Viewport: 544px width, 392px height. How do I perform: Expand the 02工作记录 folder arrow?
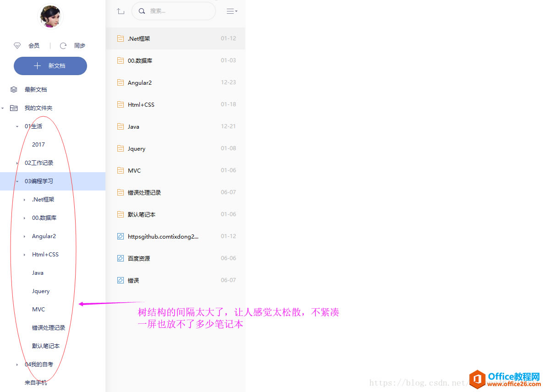pos(17,163)
